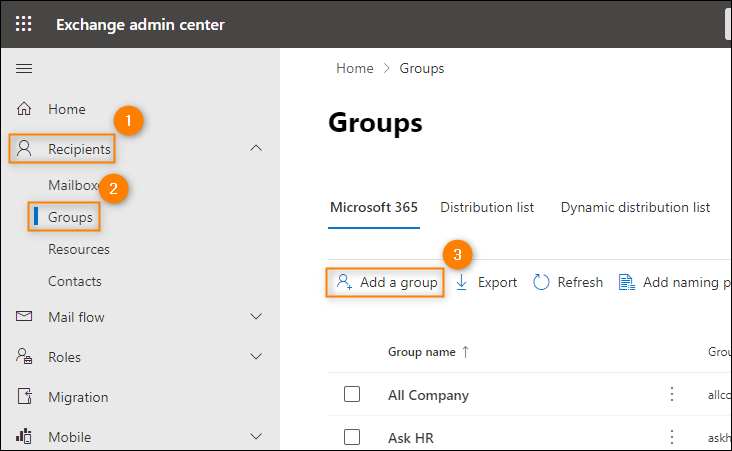Expand the Roles section chevron
This screenshot has height=451, width=732.
[x=256, y=357]
